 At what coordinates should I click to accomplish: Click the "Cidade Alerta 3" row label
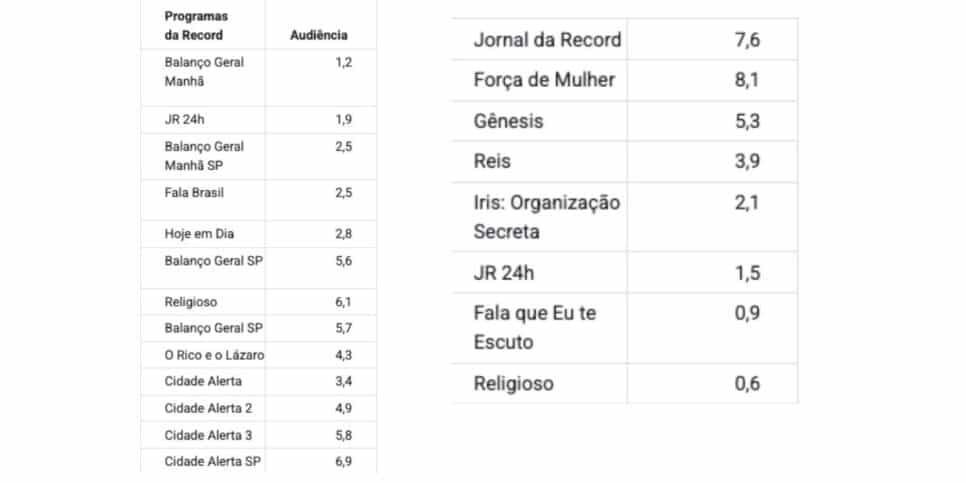pos(210,435)
